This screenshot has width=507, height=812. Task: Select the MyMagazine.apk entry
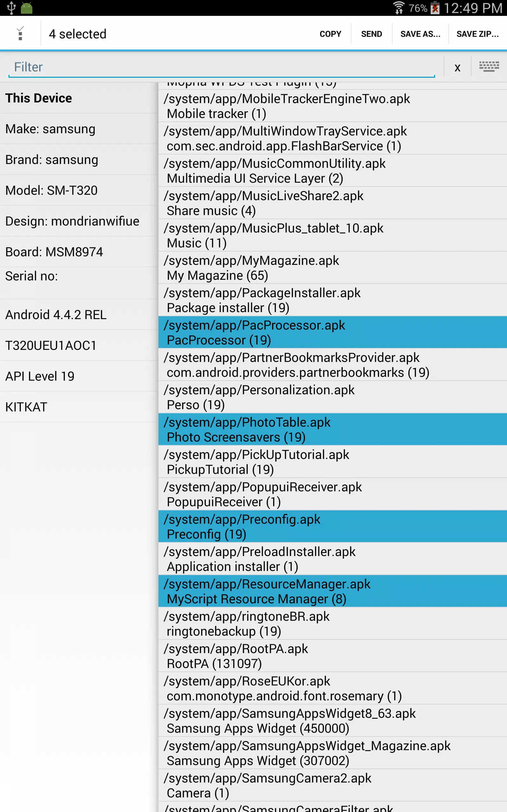click(x=333, y=267)
